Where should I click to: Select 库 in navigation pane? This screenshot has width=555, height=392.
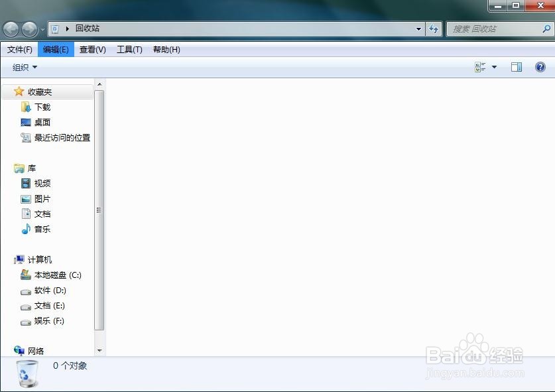pyautogui.click(x=32, y=168)
